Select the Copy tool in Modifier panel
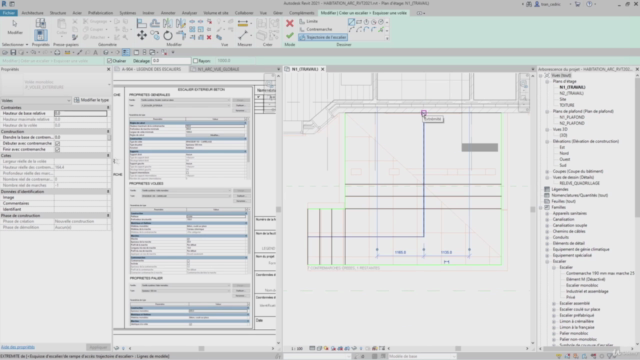The image size is (640, 360). tap(155, 36)
